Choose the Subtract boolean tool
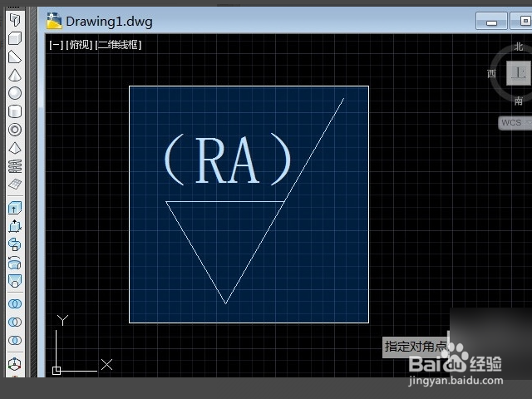The height and width of the screenshot is (399, 532). click(x=15, y=322)
